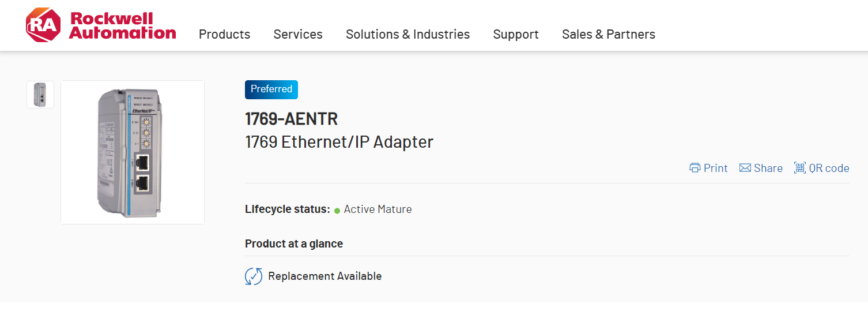Viewport: 868px width, 311px height.
Task: Open the Products menu
Action: tap(224, 35)
